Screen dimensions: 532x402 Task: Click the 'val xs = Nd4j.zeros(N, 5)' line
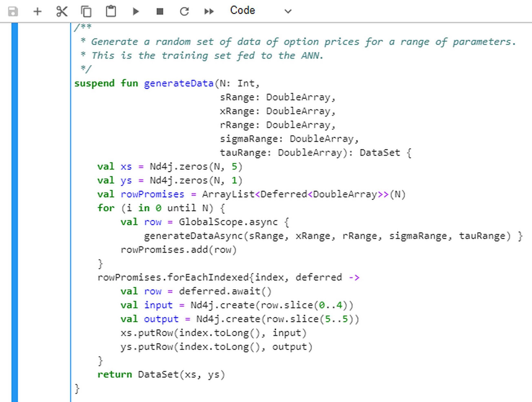(x=170, y=167)
